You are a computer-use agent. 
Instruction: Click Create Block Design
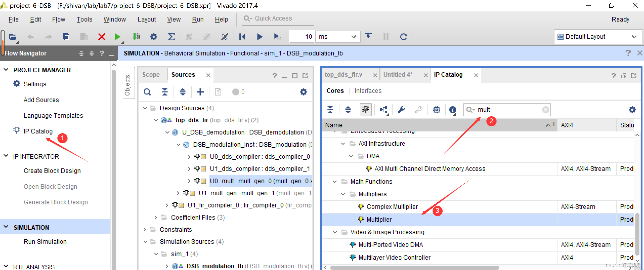(52, 171)
